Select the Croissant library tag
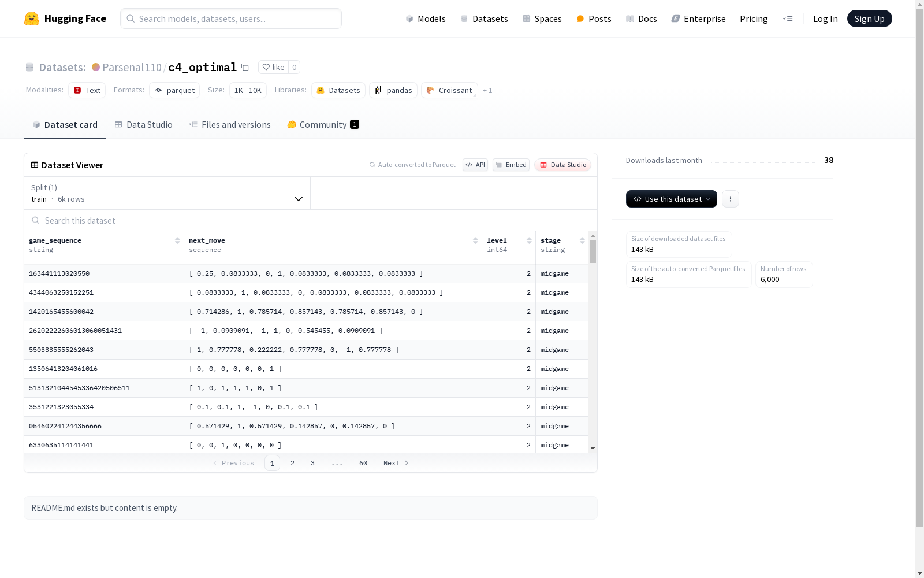The width and height of the screenshot is (924, 578). point(449,90)
